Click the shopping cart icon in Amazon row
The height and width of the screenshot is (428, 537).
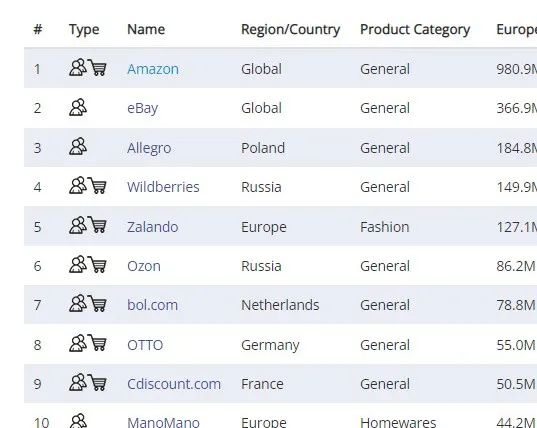[97, 67]
